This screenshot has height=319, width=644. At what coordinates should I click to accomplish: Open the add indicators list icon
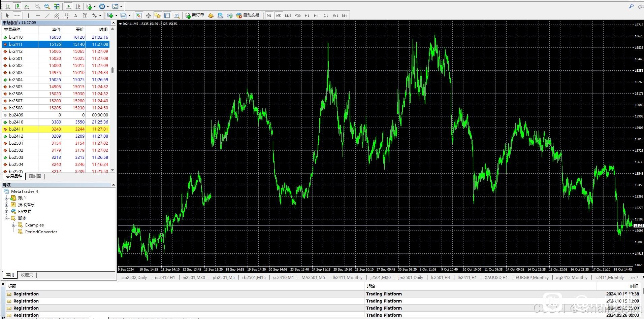89,6
